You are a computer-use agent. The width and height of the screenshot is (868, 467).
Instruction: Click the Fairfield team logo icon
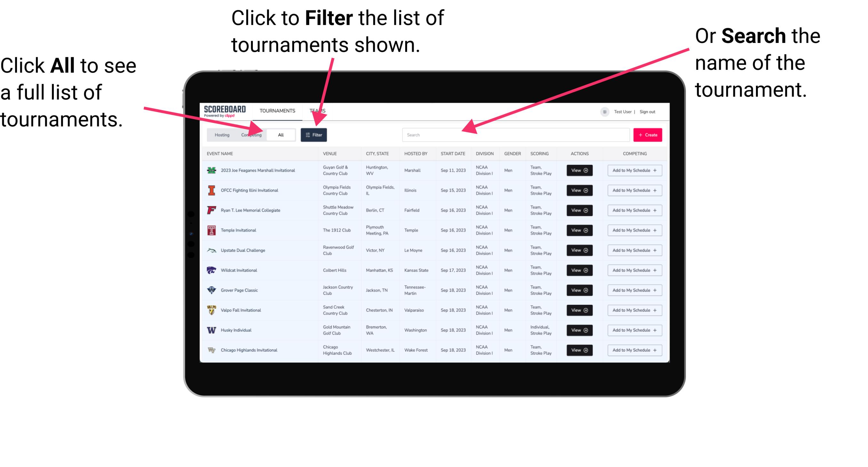(x=211, y=211)
